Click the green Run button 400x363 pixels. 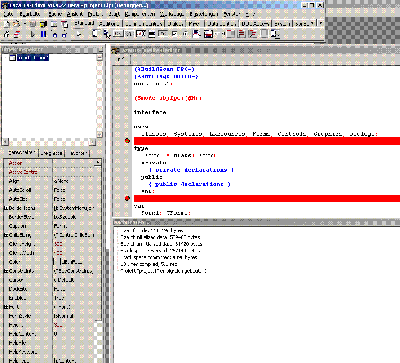click(x=32, y=34)
